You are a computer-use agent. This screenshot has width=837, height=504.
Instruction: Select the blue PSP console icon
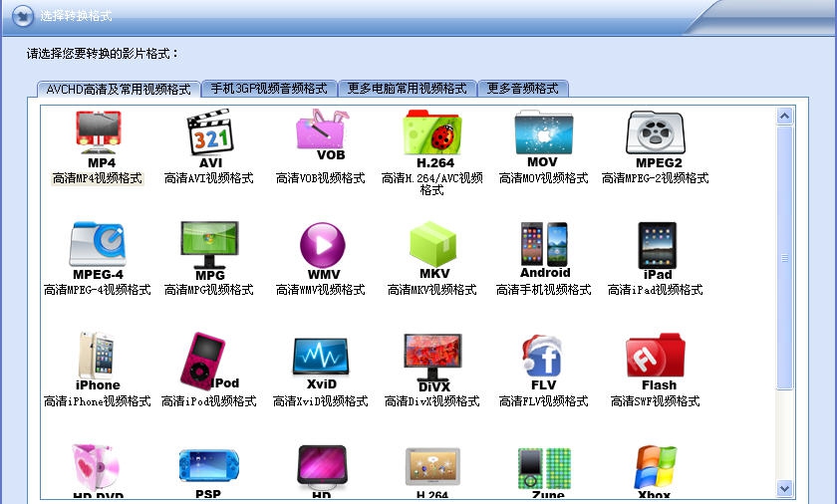click(x=208, y=471)
